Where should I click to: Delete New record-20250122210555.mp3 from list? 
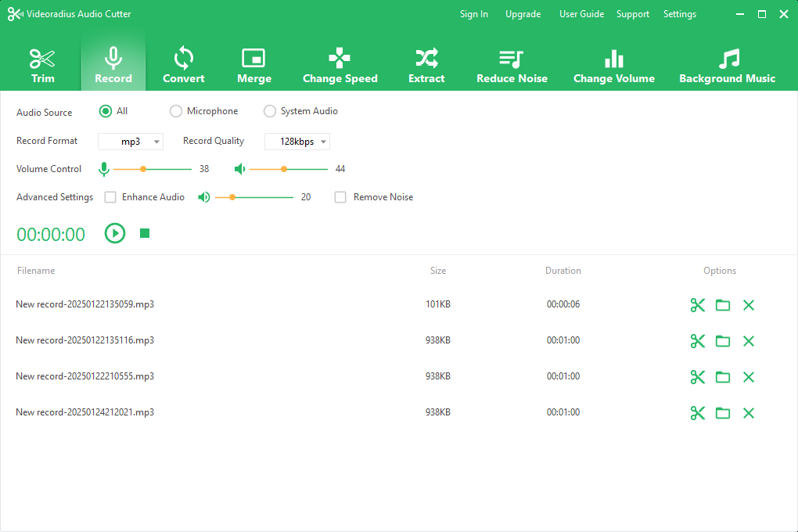749,377
